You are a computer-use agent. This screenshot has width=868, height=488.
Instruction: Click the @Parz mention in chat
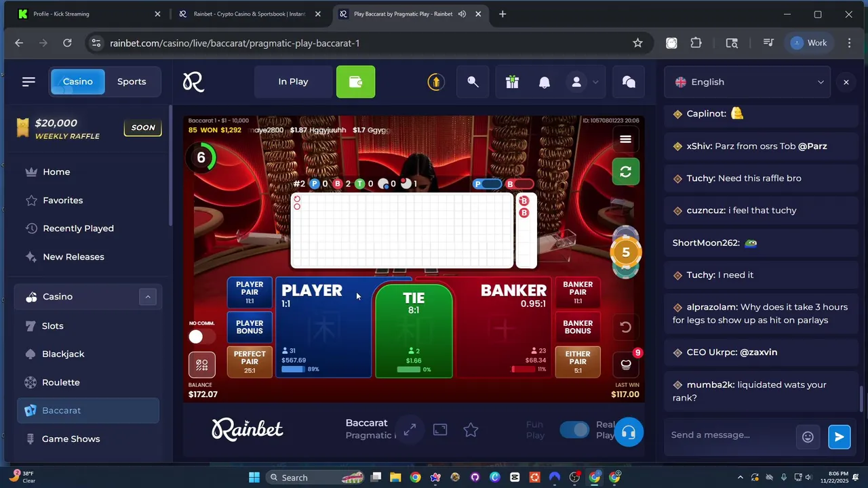tap(812, 146)
